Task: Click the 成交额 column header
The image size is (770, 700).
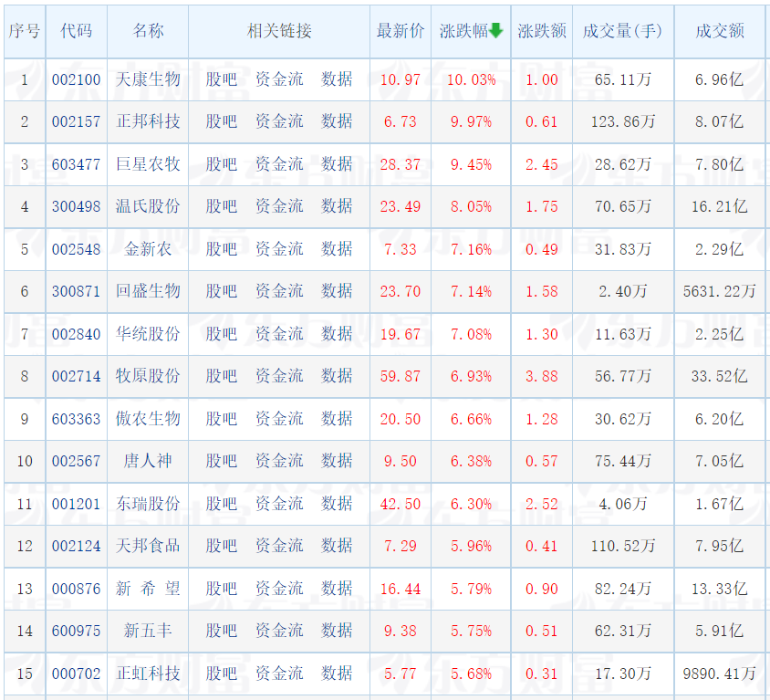Action: click(719, 31)
